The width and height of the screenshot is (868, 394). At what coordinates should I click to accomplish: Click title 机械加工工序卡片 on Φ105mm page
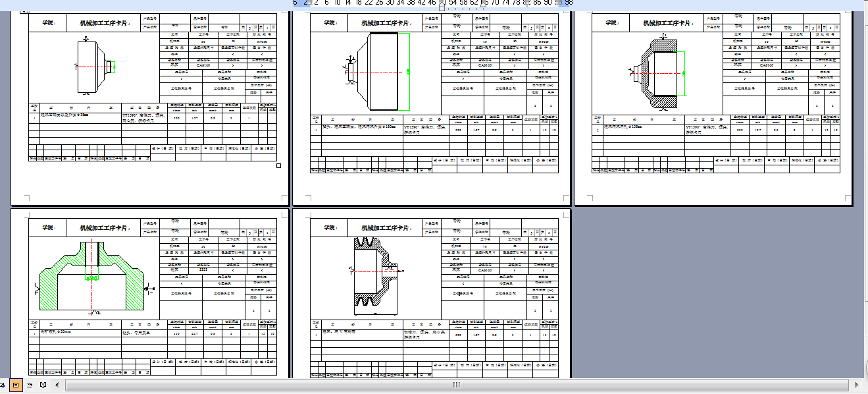click(x=668, y=23)
